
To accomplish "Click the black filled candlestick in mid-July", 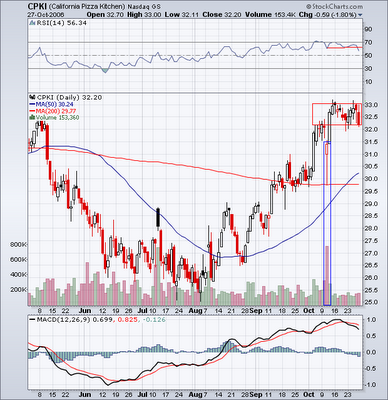I will tap(158, 218).
